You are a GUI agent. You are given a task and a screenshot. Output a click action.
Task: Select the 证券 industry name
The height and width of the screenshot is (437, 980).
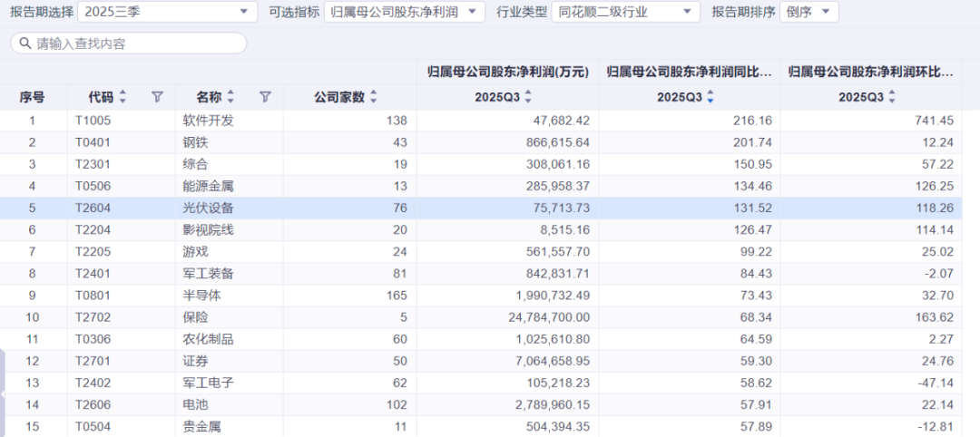[196, 362]
